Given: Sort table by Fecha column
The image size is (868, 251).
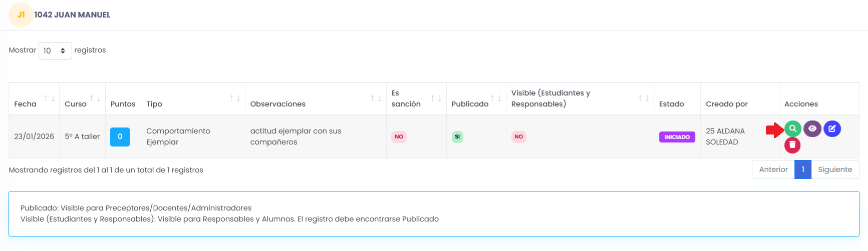Looking at the screenshot, I should (34, 99).
